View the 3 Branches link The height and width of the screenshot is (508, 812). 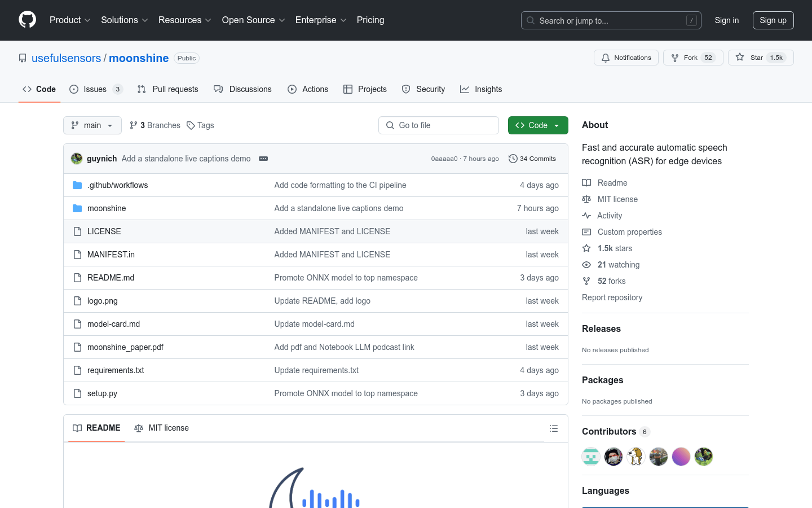pyautogui.click(x=155, y=125)
